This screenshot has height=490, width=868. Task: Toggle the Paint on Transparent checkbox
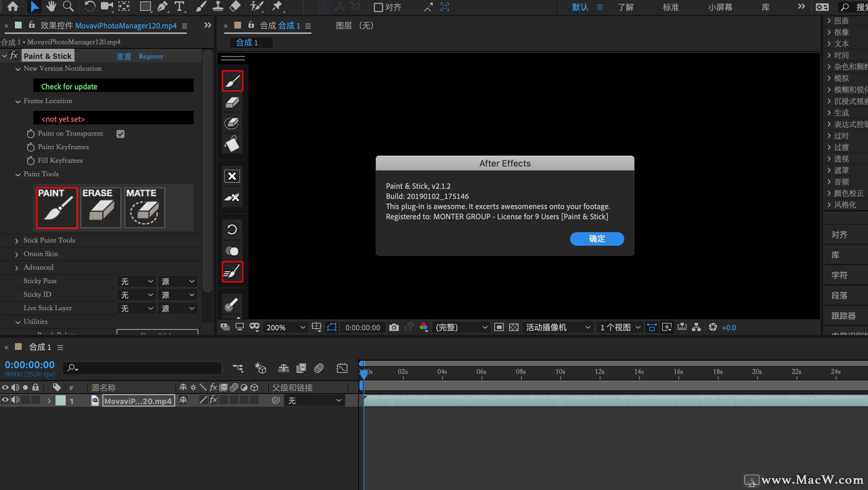tap(121, 134)
